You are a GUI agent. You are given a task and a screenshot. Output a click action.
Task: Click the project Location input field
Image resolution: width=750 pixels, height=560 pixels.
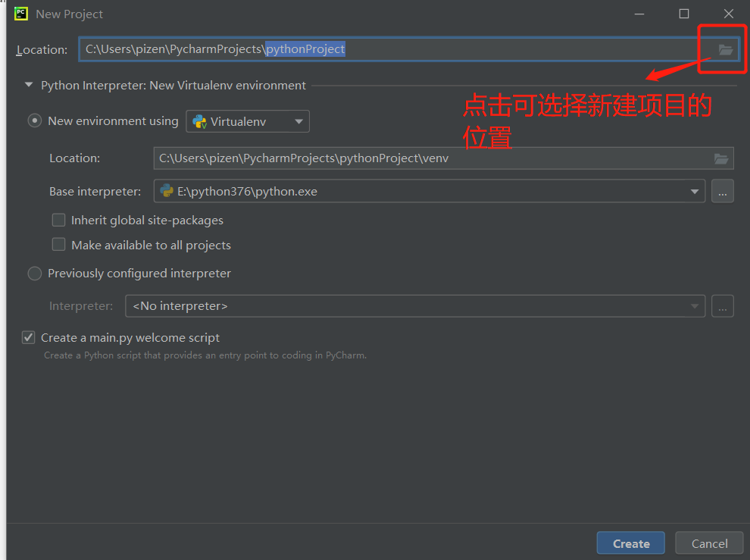pos(379,48)
